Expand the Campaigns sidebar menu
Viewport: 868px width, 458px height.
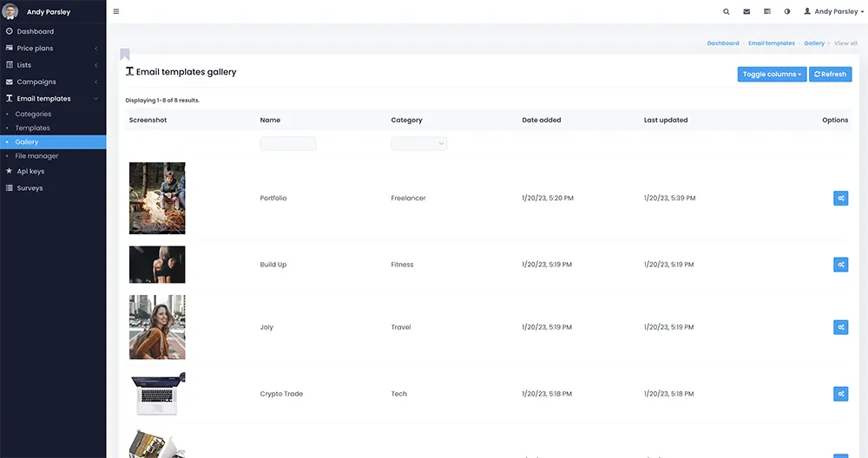(x=53, y=82)
